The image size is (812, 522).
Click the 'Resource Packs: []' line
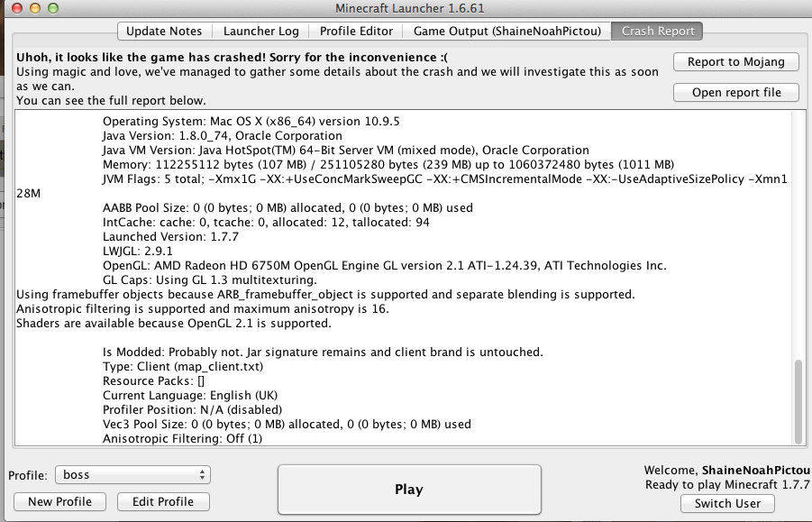(153, 381)
